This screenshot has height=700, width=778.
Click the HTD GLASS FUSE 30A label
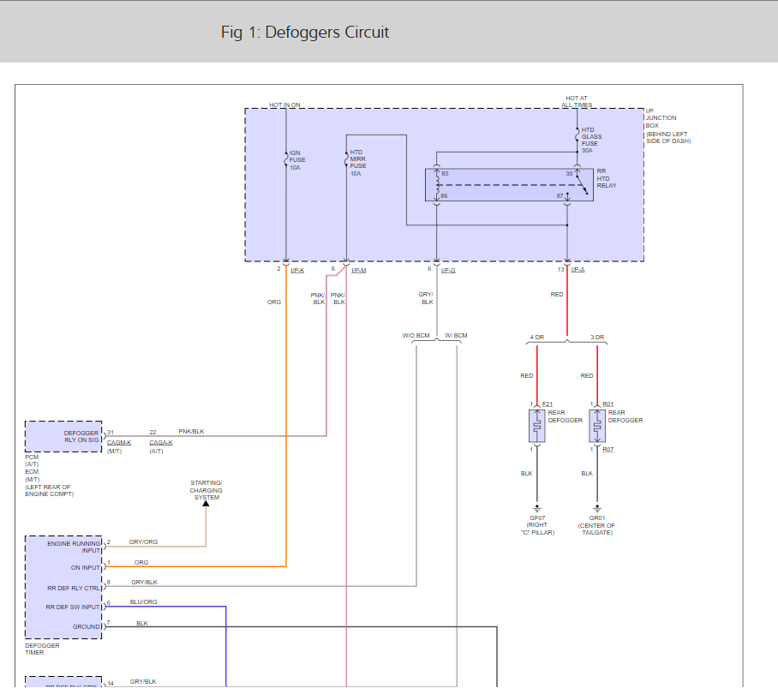click(591, 140)
